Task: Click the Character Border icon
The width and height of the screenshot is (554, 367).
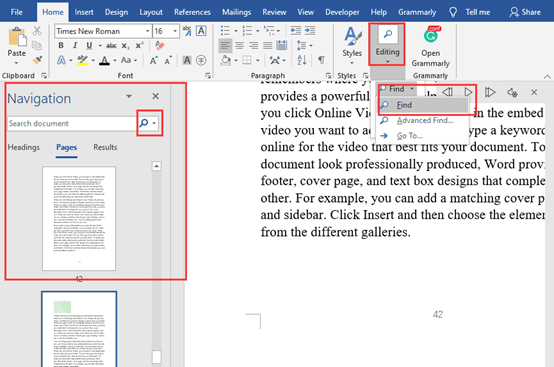Action: tap(201, 31)
